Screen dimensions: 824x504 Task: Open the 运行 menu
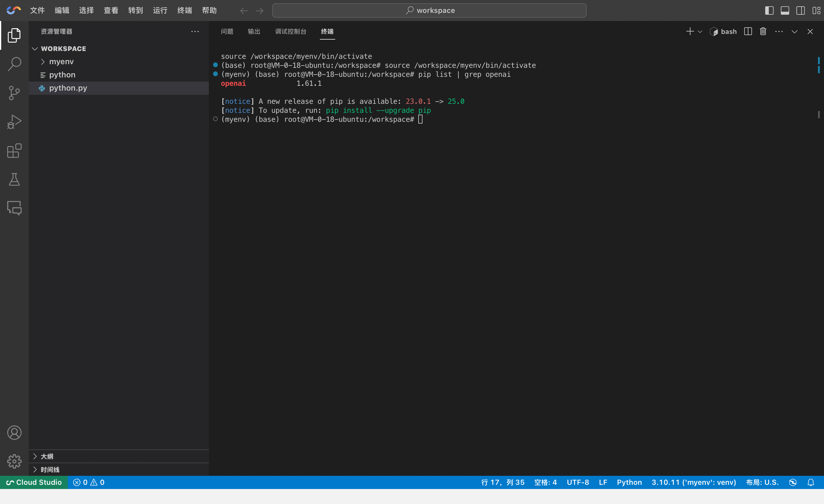(x=160, y=10)
